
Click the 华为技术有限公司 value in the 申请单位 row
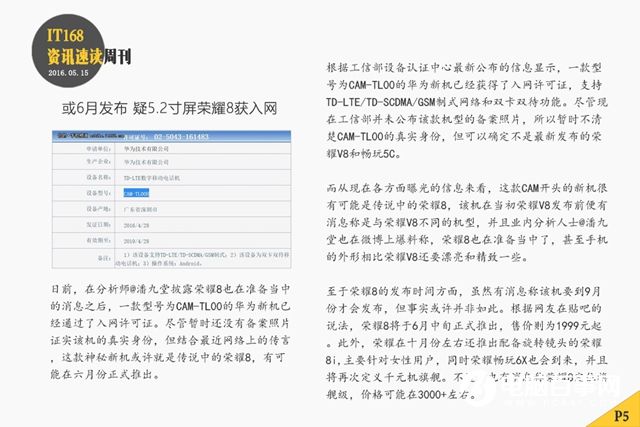(x=147, y=149)
